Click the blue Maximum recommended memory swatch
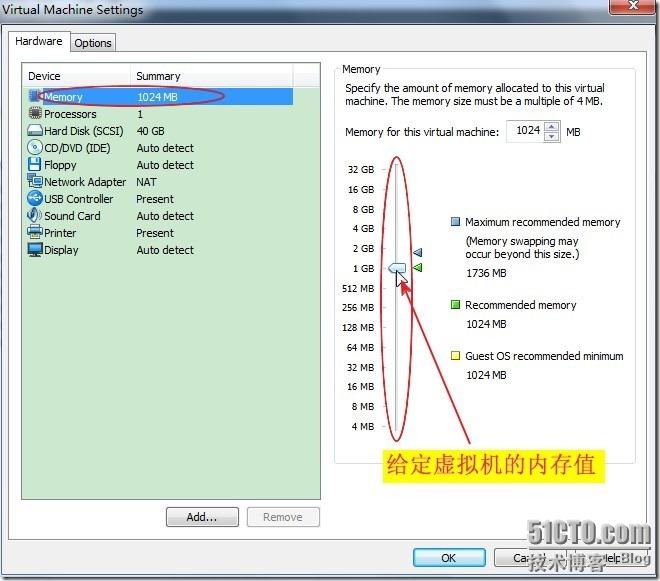Screen dimensions: 660x581 click(455, 221)
